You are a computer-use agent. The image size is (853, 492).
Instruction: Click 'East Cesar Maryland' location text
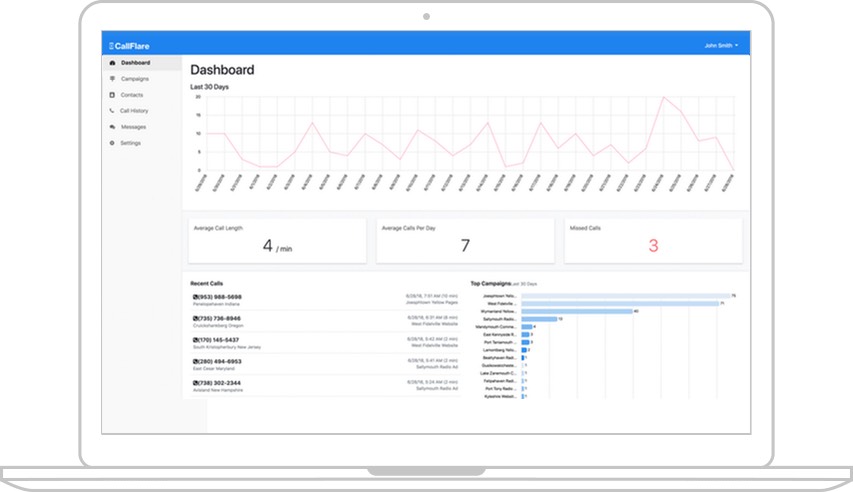click(x=214, y=368)
